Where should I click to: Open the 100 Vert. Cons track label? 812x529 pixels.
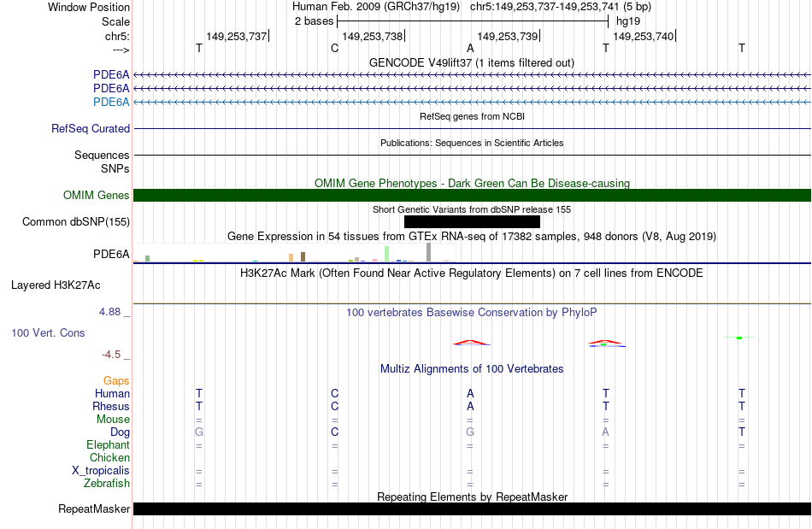coord(48,332)
